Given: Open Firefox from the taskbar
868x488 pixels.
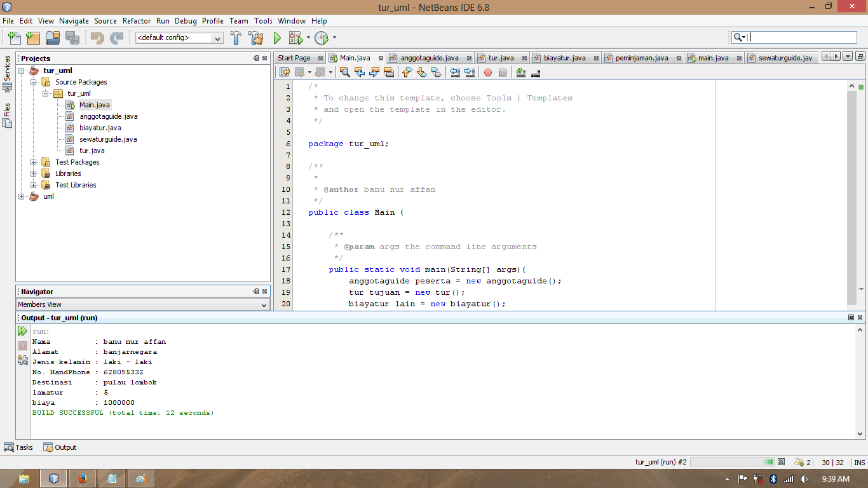Looking at the screenshot, I should pos(83,480).
